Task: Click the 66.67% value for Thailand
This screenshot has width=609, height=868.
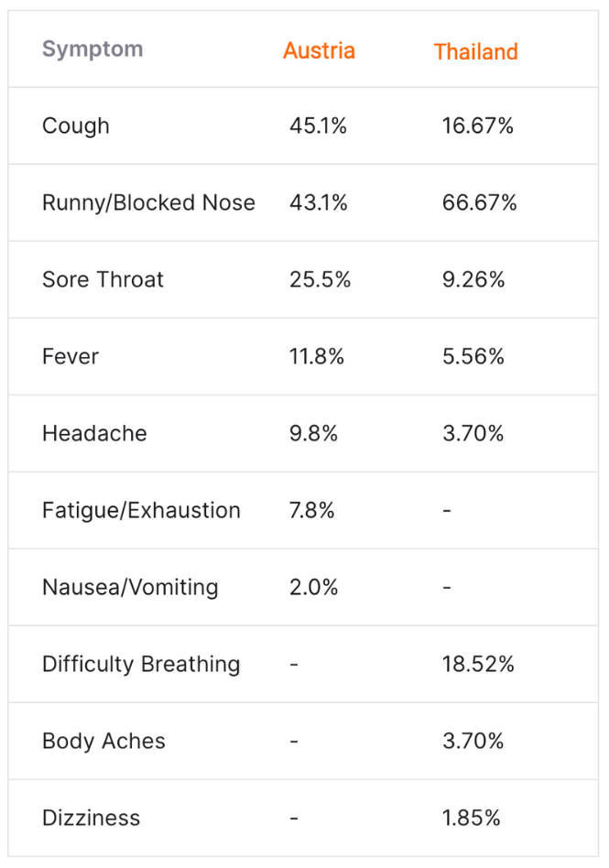Action: [479, 203]
